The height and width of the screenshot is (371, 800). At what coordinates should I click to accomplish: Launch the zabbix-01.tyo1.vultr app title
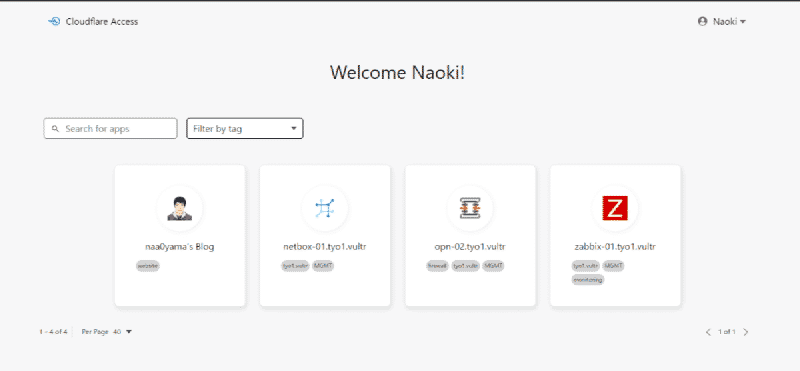pos(615,247)
